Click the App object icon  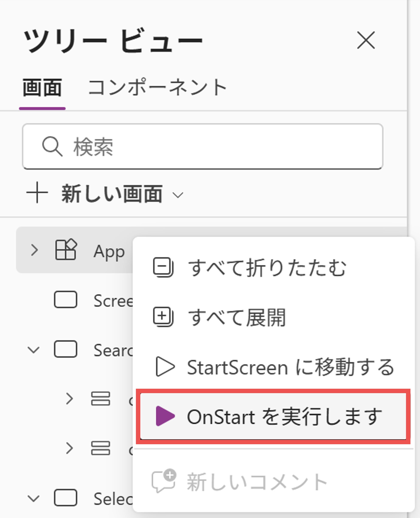[x=66, y=250]
